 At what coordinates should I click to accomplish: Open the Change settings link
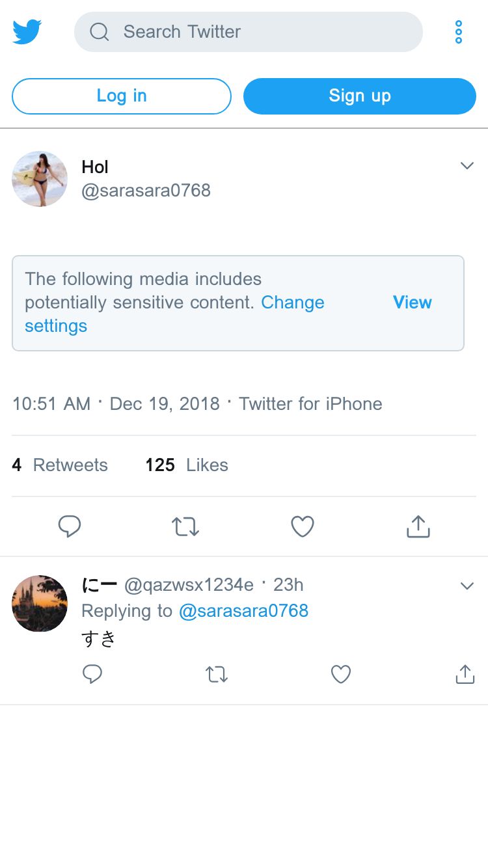[292, 303]
